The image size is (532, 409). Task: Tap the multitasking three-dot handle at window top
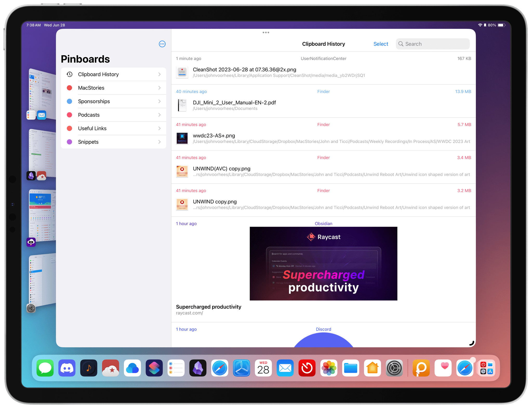click(x=266, y=32)
